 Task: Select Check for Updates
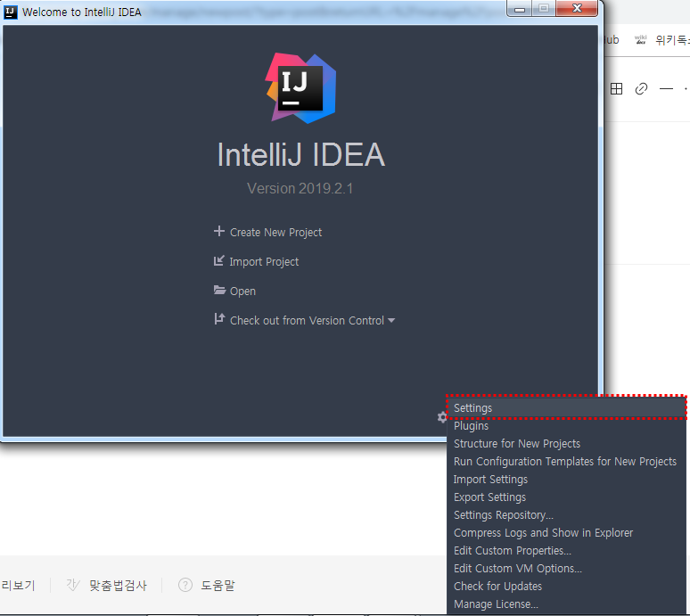pyautogui.click(x=566, y=586)
